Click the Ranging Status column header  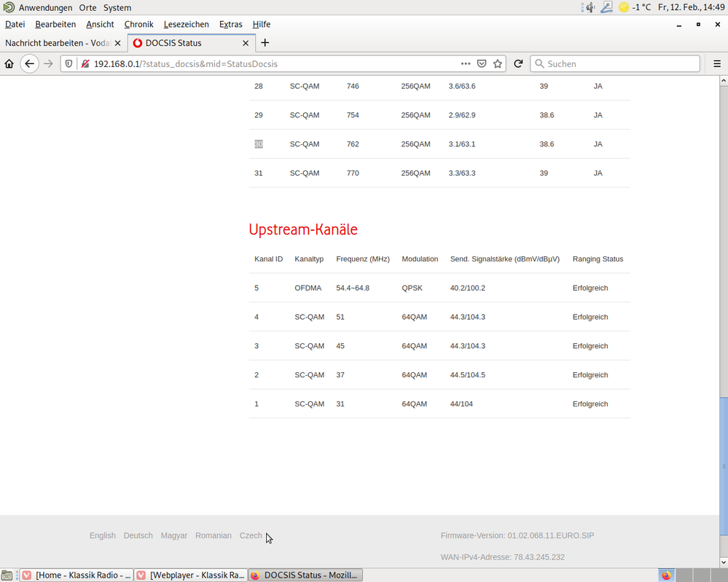pos(598,259)
